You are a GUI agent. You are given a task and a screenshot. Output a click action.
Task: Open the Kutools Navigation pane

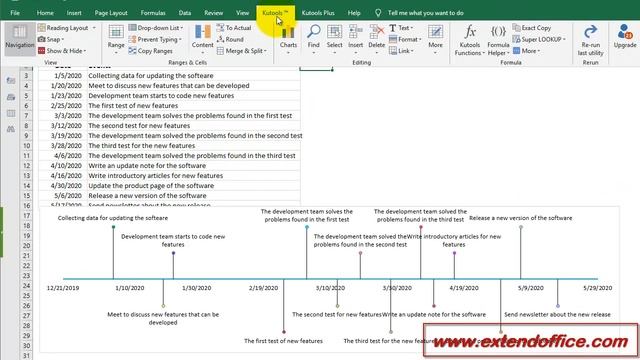tap(19, 38)
